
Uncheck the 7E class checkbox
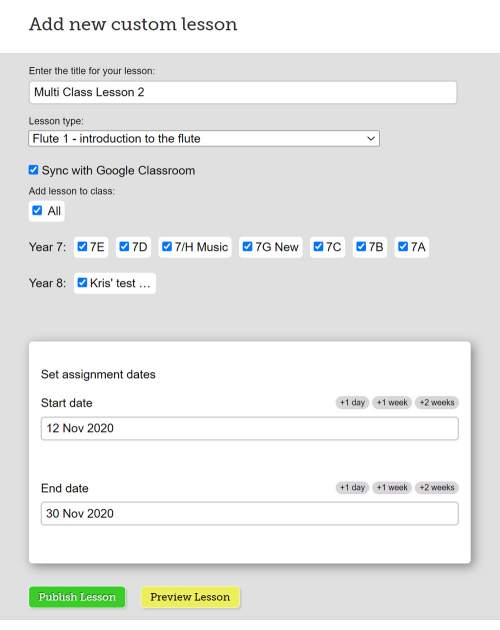(82, 246)
